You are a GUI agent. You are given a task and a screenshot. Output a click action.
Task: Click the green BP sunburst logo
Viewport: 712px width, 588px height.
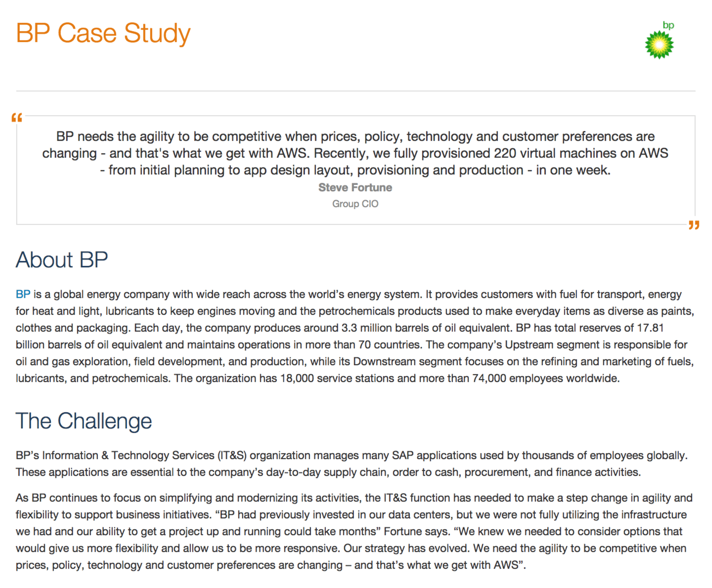tap(659, 45)
